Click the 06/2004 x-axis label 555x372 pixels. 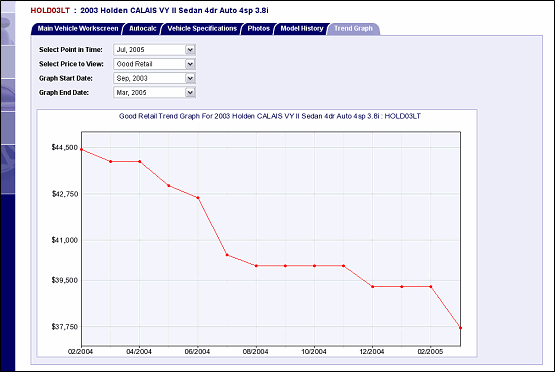[197, 352]
